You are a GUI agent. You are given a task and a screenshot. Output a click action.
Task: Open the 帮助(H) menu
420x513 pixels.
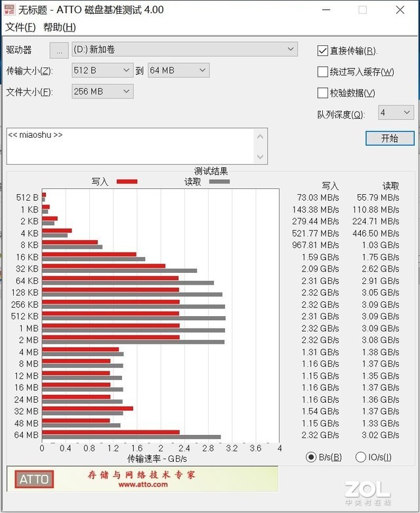[60, 27]
